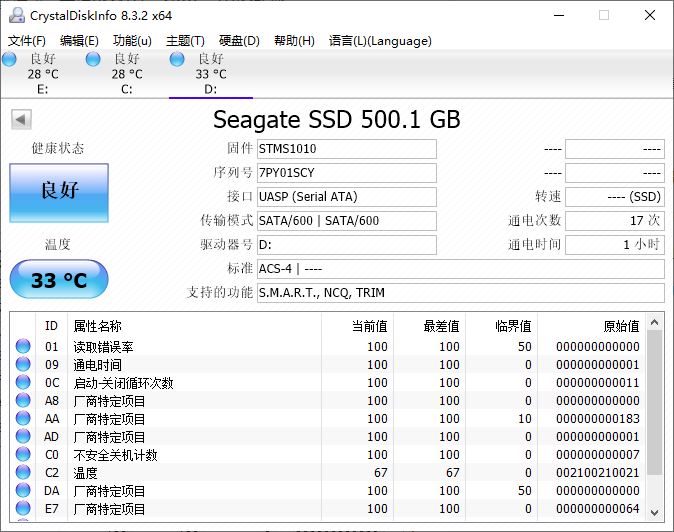Click the scroll down arrow of attribute list

[x=655, y=513]
